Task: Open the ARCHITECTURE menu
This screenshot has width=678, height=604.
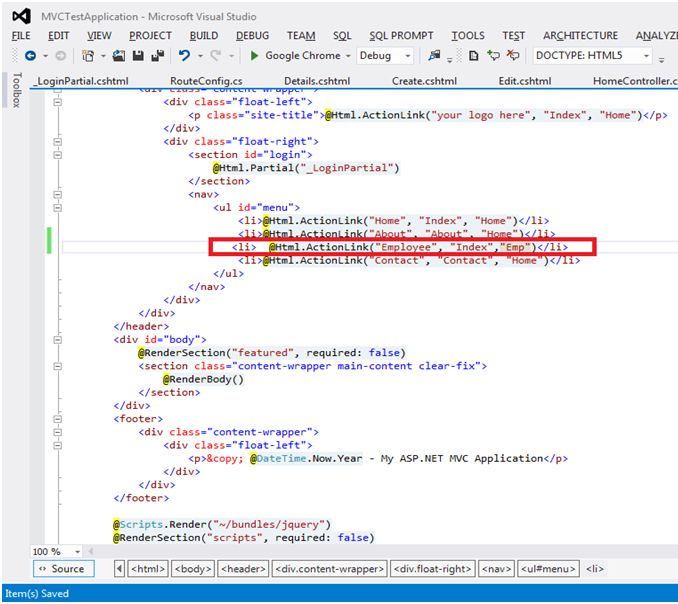Action: pos(580,35)
